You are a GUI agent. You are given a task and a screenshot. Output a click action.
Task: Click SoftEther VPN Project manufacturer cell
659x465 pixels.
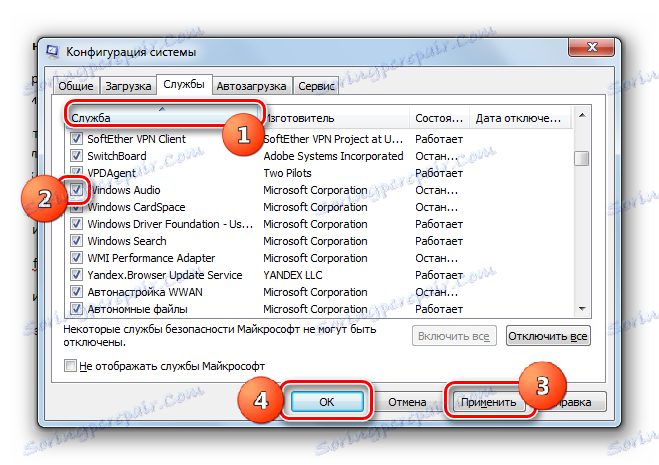click(333, 139)
